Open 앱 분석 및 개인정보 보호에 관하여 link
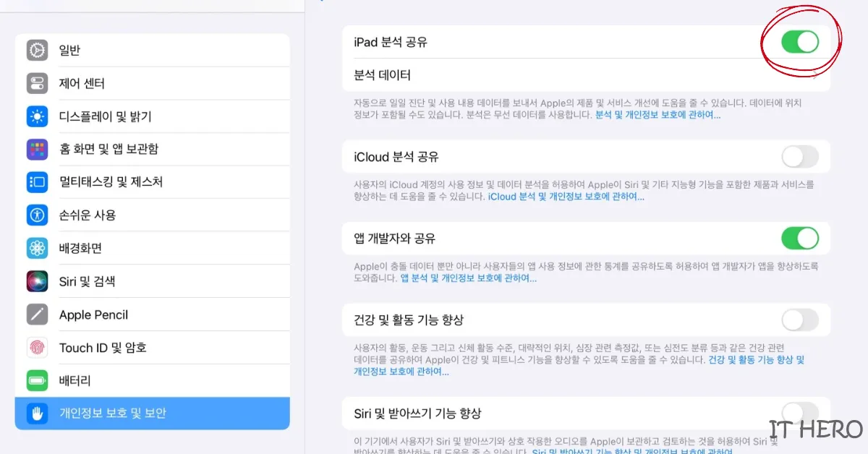This screenshot has height=454, width=868. (x=469, y=278)
